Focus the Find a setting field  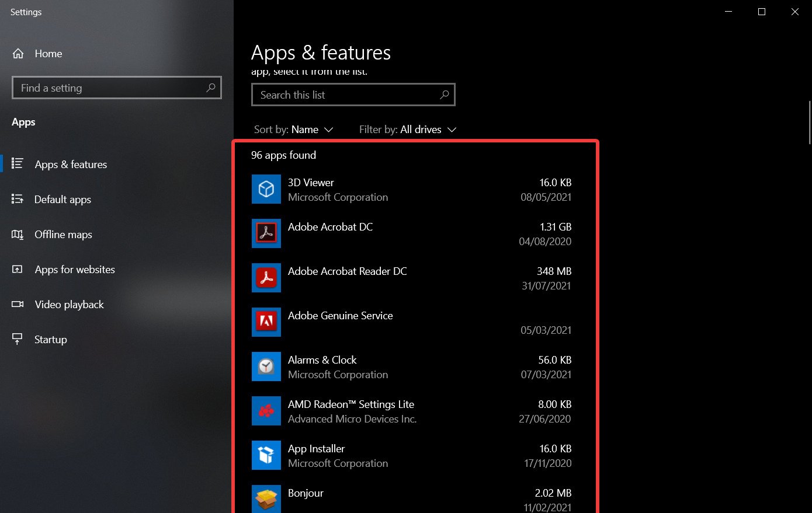click(117, 88)
